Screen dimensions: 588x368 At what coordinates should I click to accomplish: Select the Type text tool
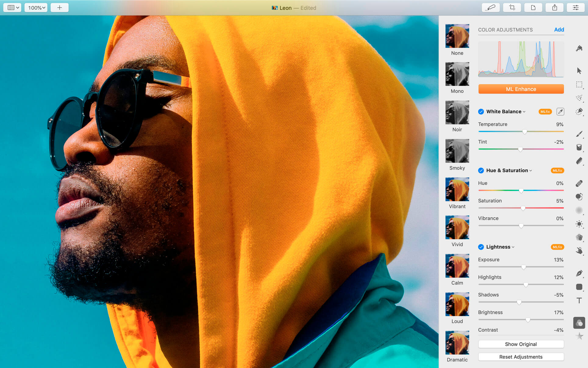[579, 301]
